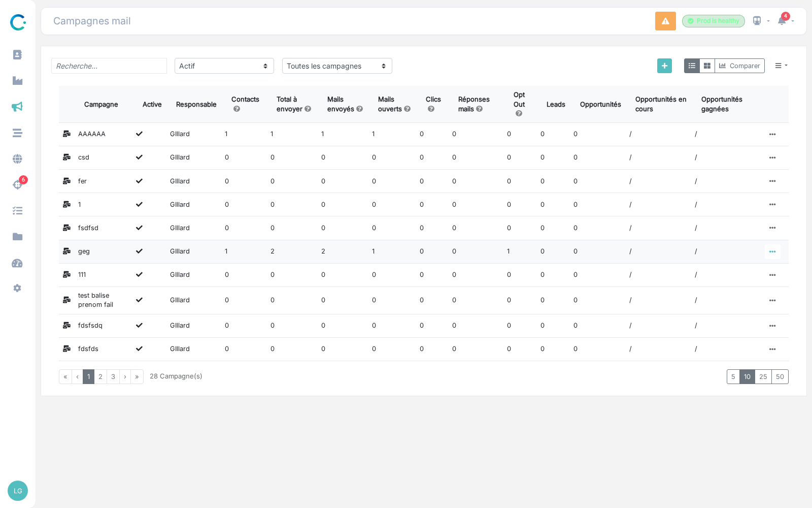
Task: Click the orange warning alert icon
Action: [x=665, y=21]
